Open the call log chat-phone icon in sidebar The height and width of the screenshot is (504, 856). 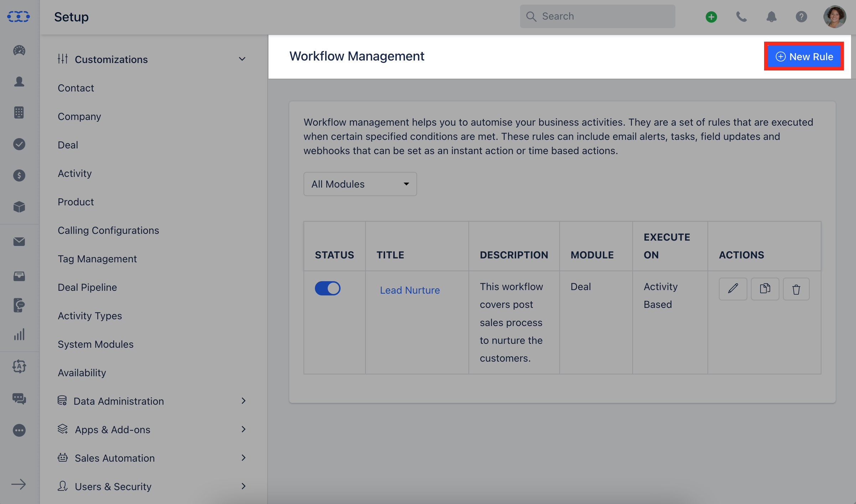(19, 305)
